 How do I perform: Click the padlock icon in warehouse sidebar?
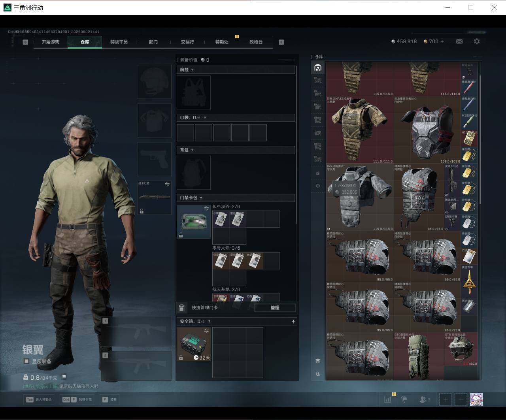tap(318, 173)
